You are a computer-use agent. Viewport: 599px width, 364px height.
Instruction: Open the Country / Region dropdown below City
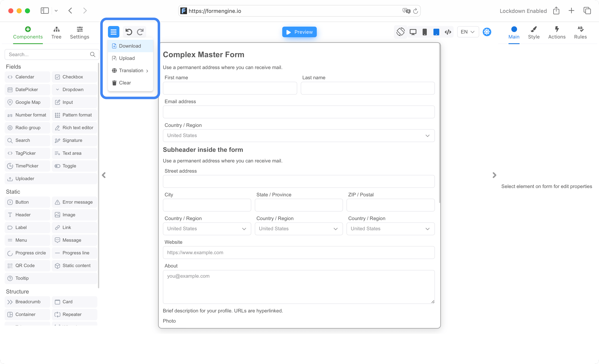tap(207, 229)
